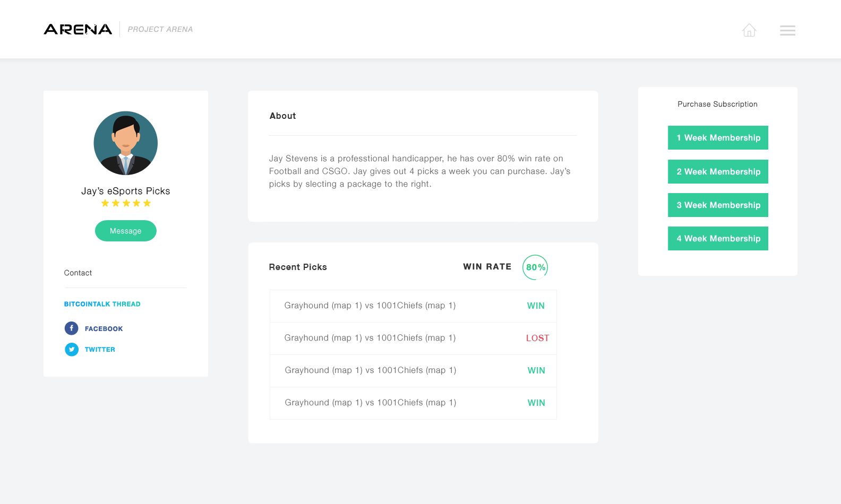Select the first Grayhound pick row
Viewport: 841px width, 504px height.
pyautogui.click(x=413, y=306)
